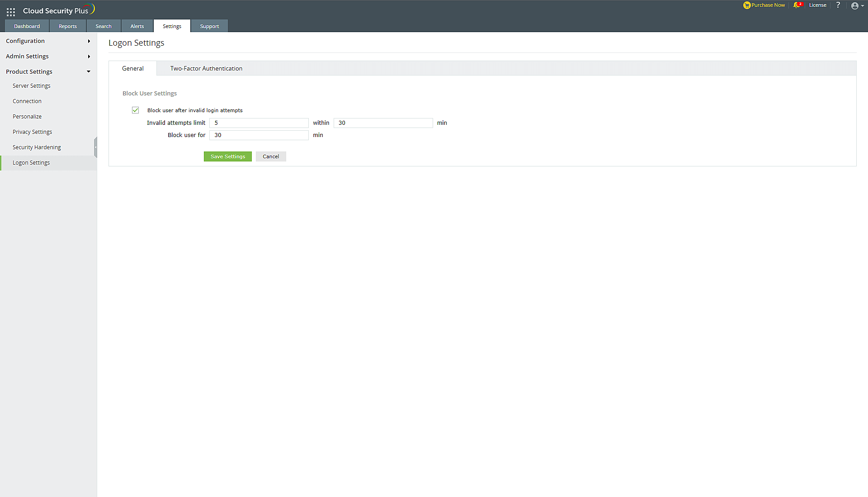The width and height of the screenshot is (868, 497).
Task: Select Privacy Settings in sidebar
Action: coord(32,132)
